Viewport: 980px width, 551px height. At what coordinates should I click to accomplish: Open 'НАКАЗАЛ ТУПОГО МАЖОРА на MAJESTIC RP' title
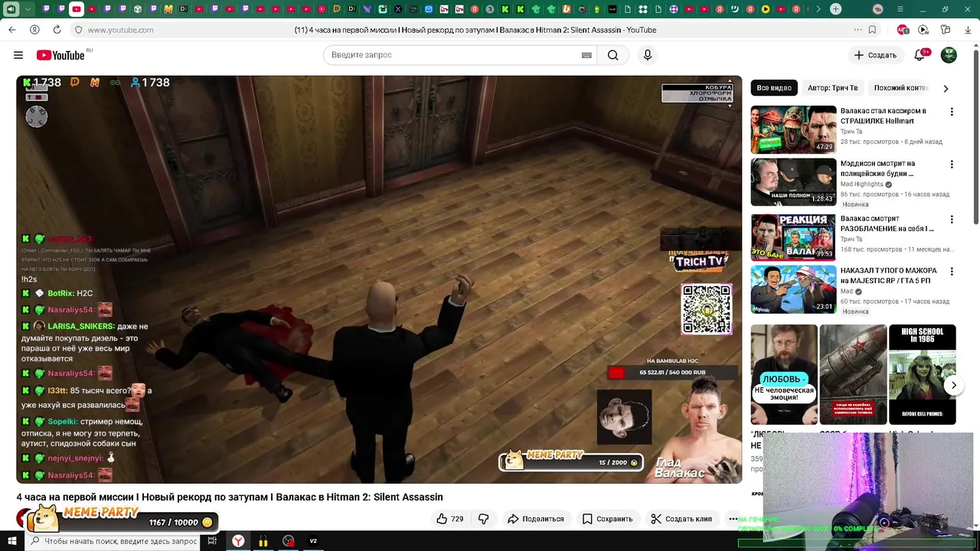pos(888,275)
